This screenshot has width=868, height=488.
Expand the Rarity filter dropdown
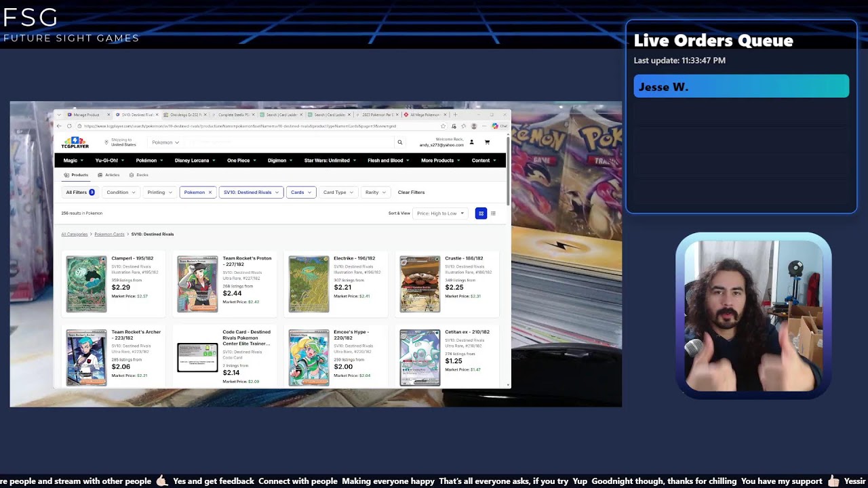[376, 192]
